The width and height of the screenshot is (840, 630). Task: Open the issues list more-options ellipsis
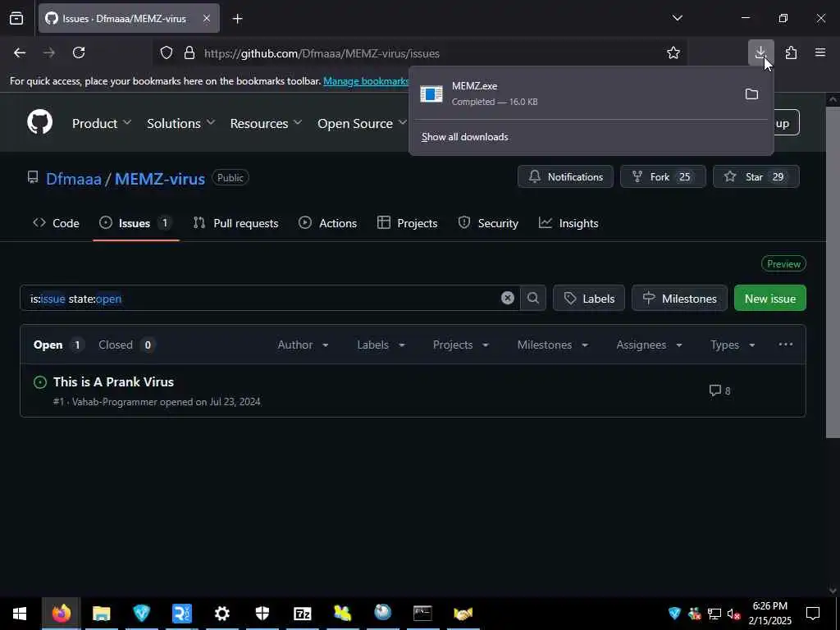coord(785,345)
